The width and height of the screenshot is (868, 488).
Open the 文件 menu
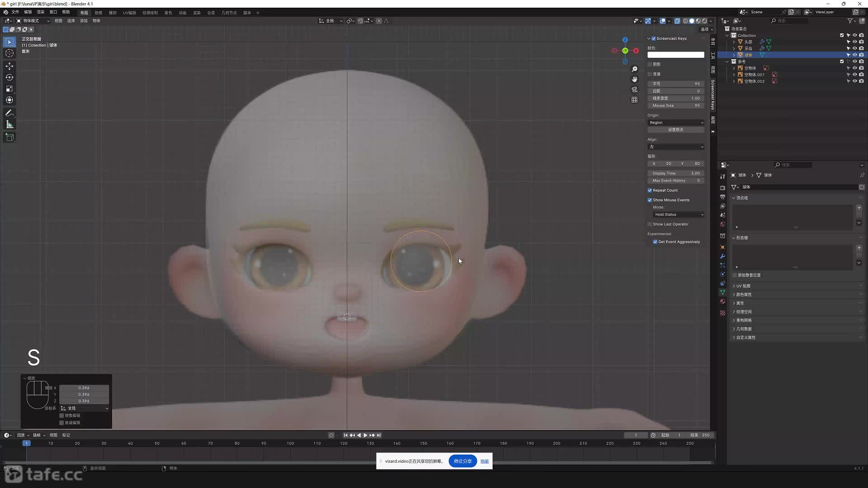pyautogui.click(x=15, y=12)
